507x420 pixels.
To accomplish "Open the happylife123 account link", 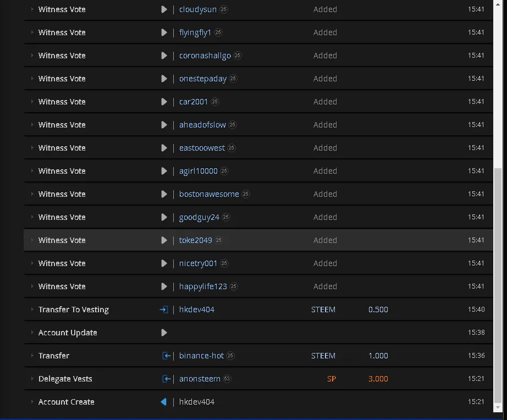I will pos(203,286).
